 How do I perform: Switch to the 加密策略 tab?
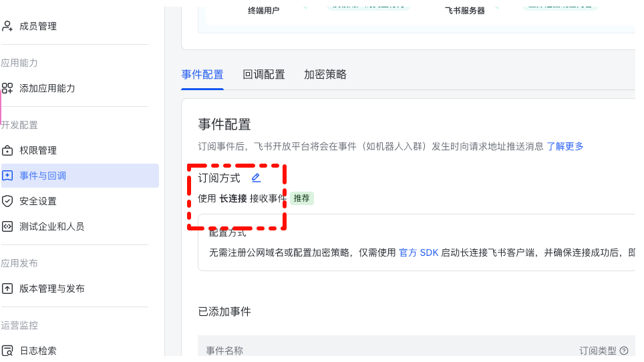[x=325, y=74]
